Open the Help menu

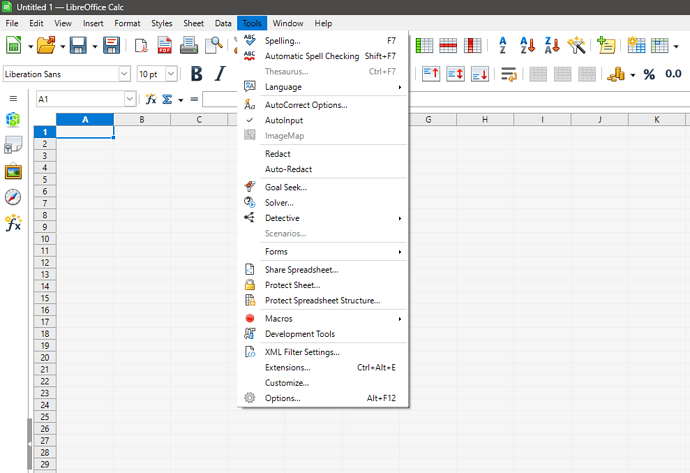click(323, 23)
